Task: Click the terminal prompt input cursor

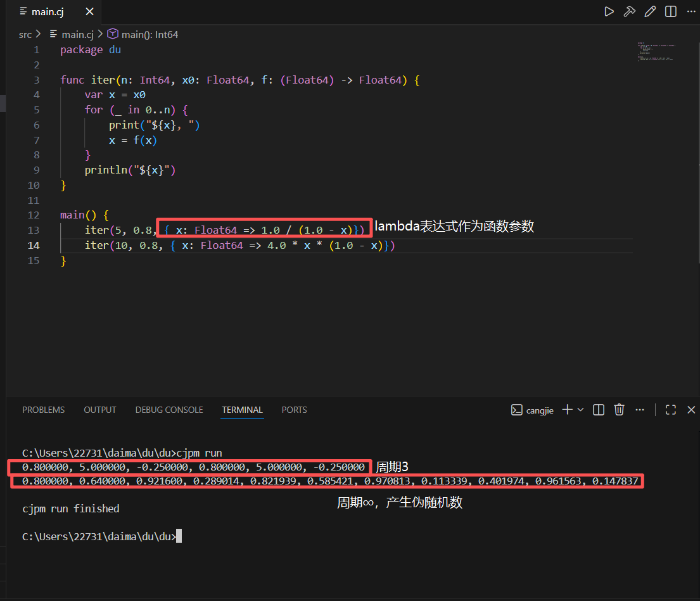Action: coord(179,536)
